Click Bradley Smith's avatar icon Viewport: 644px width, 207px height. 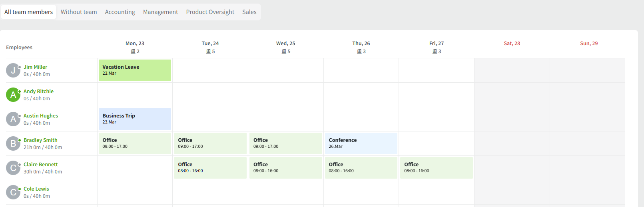point(13,143)
